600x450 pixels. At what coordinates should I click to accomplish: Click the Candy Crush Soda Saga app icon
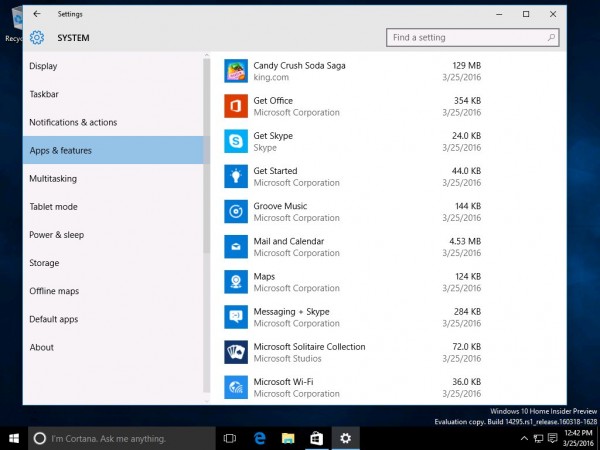[x=236, y=71]
